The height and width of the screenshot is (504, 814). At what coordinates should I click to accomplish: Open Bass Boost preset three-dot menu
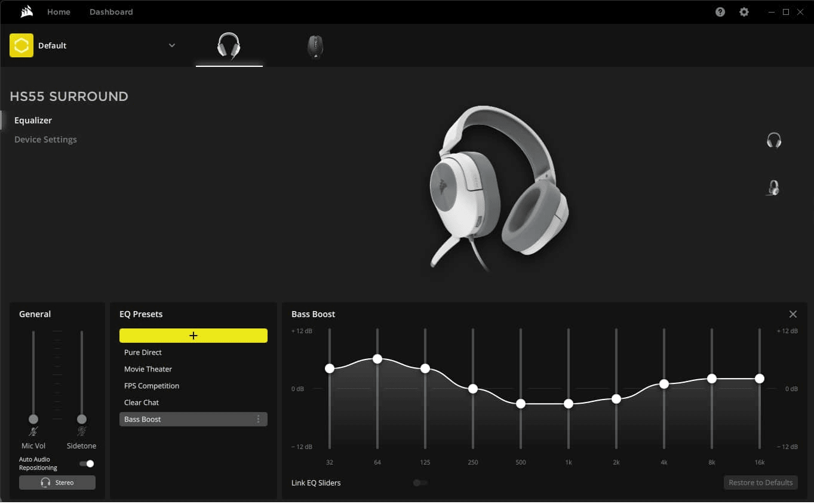pos(259,419)
